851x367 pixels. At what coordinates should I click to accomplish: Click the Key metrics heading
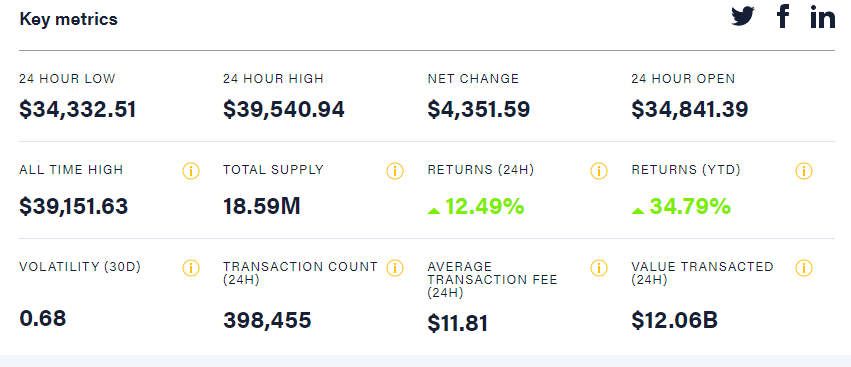tap(68, 19)
